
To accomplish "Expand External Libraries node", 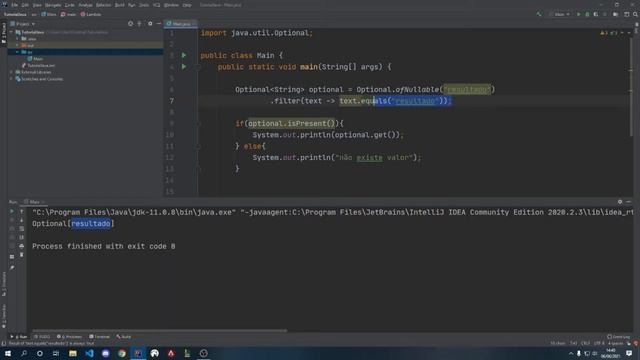I will pos(12,72).
